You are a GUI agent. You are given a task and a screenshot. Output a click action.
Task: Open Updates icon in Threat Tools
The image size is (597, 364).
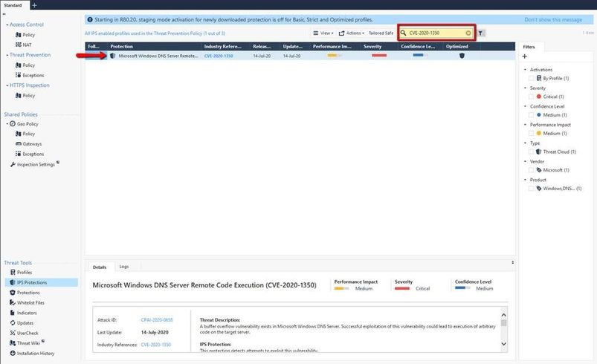pyautogui.click(x=13, y=323)
